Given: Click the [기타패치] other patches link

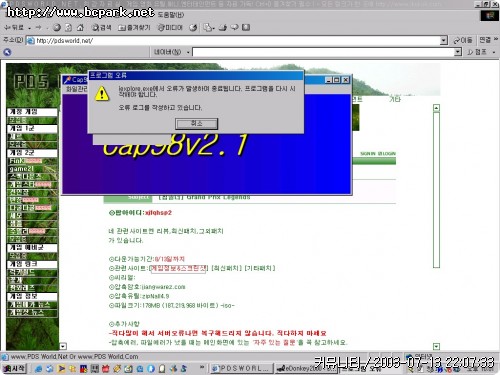Looking at the screenshot, I should coord(260,268).
